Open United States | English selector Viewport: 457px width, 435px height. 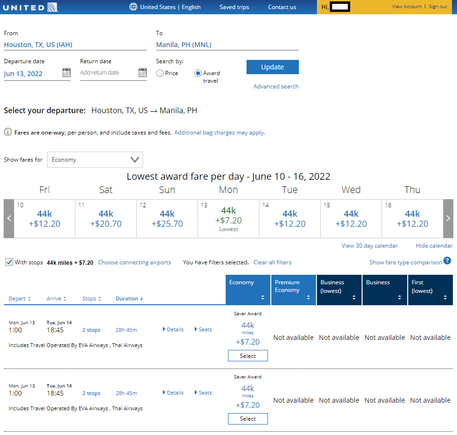170,7
